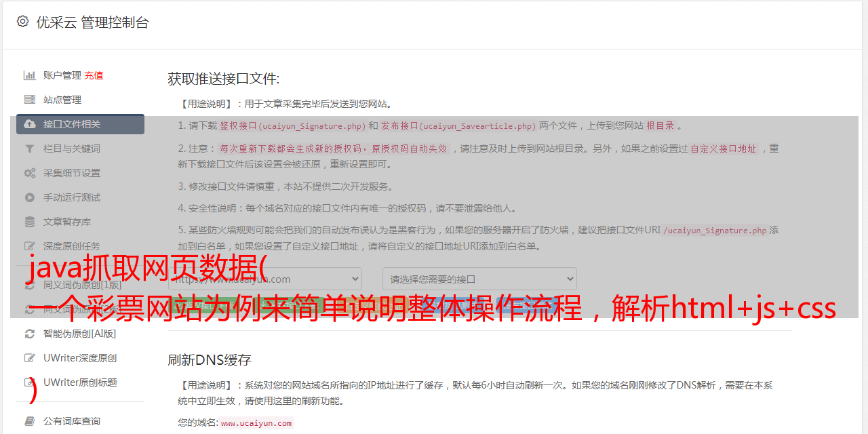Click the cloud upload icon for 接口文件相关

(x=30, y=124)
